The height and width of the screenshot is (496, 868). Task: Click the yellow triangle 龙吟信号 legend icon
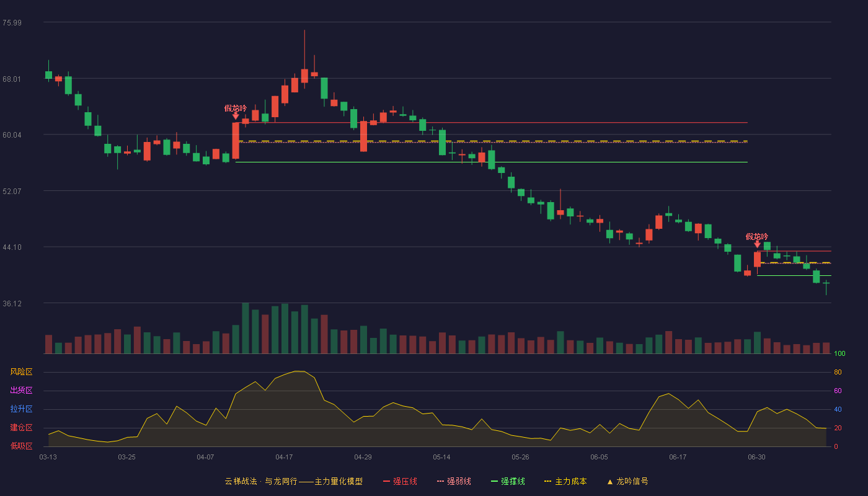(x=610, y=482)
